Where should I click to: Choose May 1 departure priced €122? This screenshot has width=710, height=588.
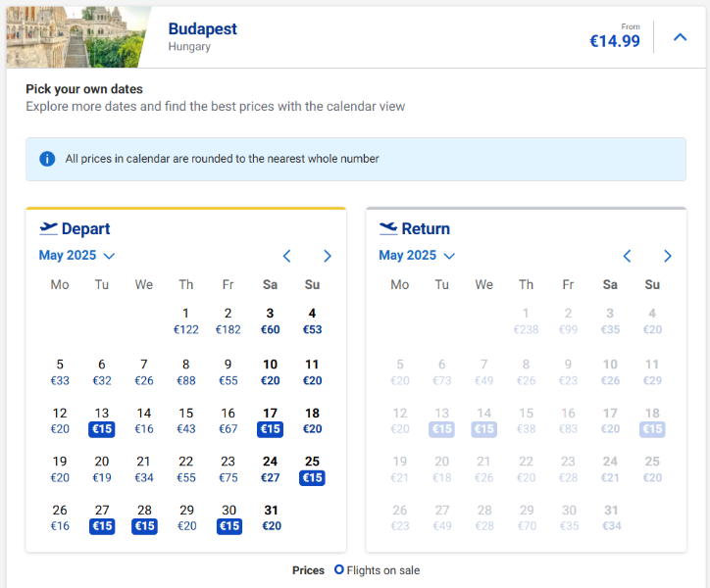coord(186,321)
